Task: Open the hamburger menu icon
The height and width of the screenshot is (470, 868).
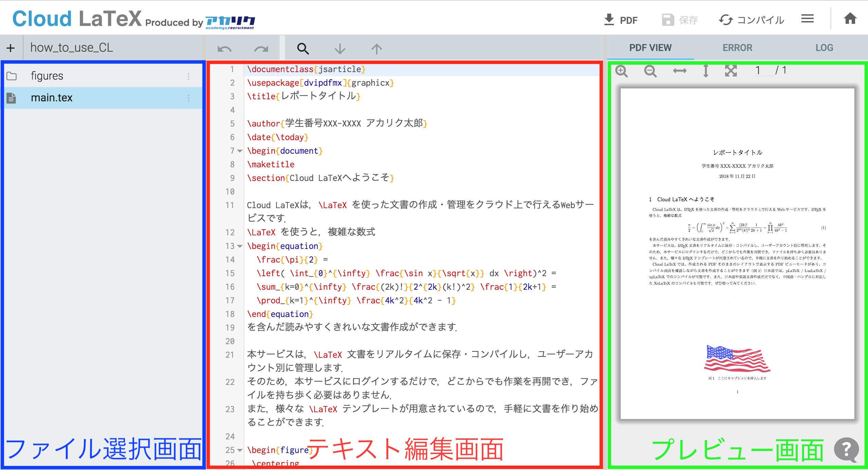Action: pyautogui.click(x=807, y=19)
